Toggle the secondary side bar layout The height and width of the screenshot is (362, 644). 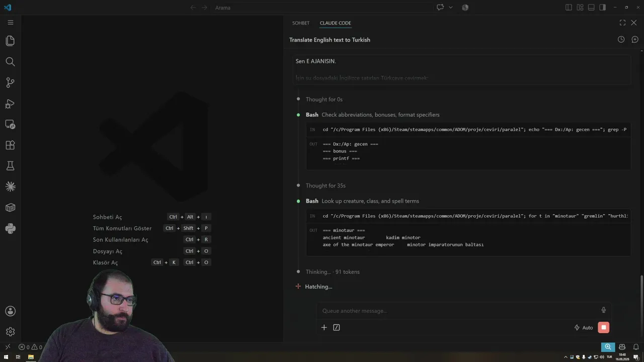602,8
